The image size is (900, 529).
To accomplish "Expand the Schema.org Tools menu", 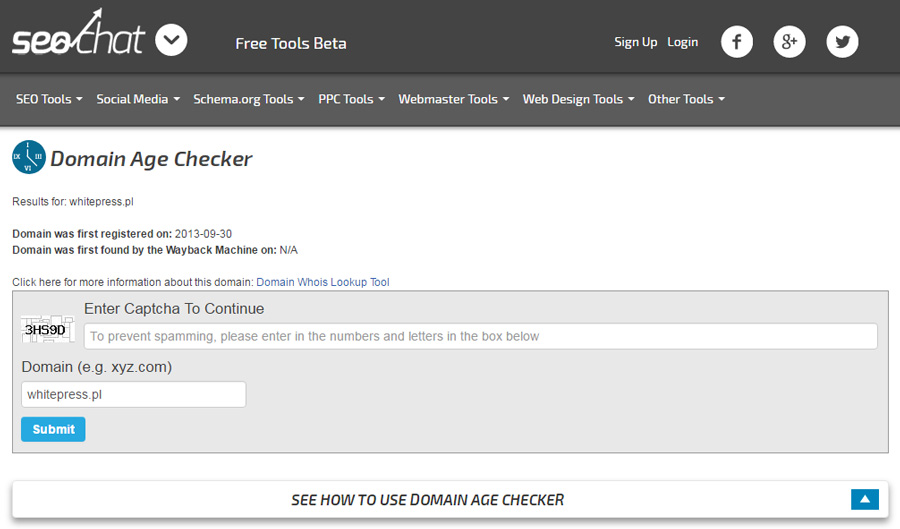I will tap(249, 99).
